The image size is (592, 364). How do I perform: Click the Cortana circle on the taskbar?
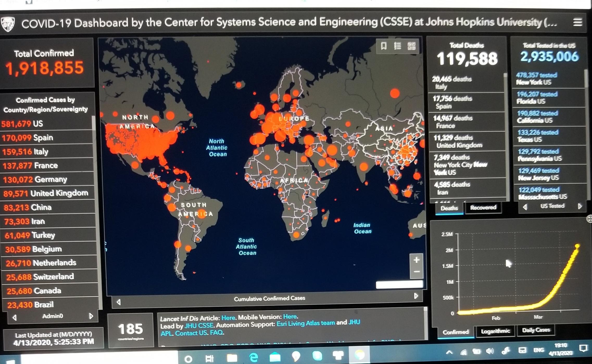pyautogui.click(x=188, y=359)
